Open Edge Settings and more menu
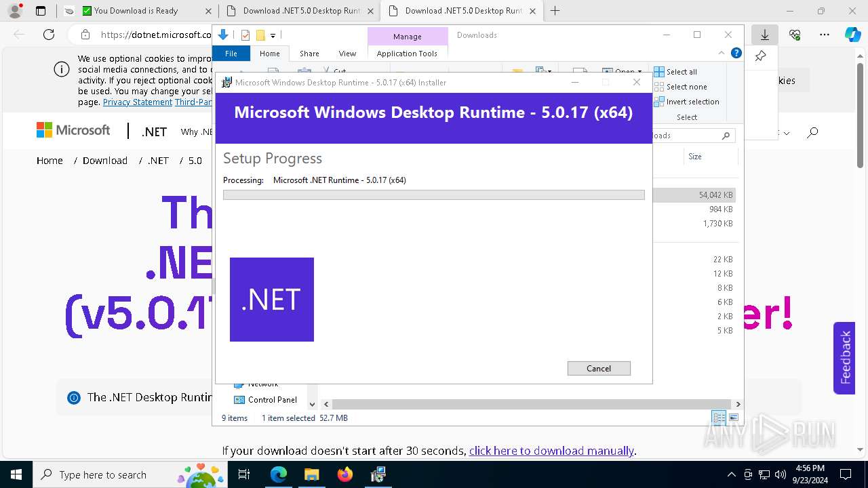The width and height of the screenshot is (868, 488). (x=825, y=35)
